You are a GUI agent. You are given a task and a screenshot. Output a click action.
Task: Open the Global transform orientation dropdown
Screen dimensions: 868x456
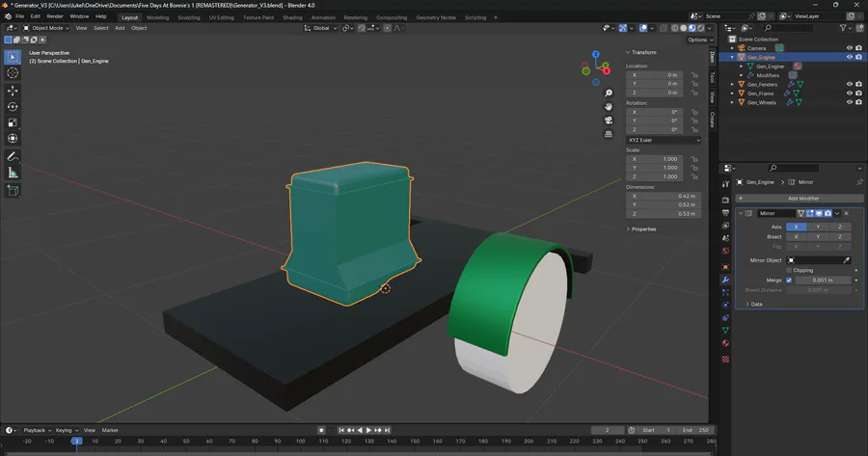click(320, 28)
